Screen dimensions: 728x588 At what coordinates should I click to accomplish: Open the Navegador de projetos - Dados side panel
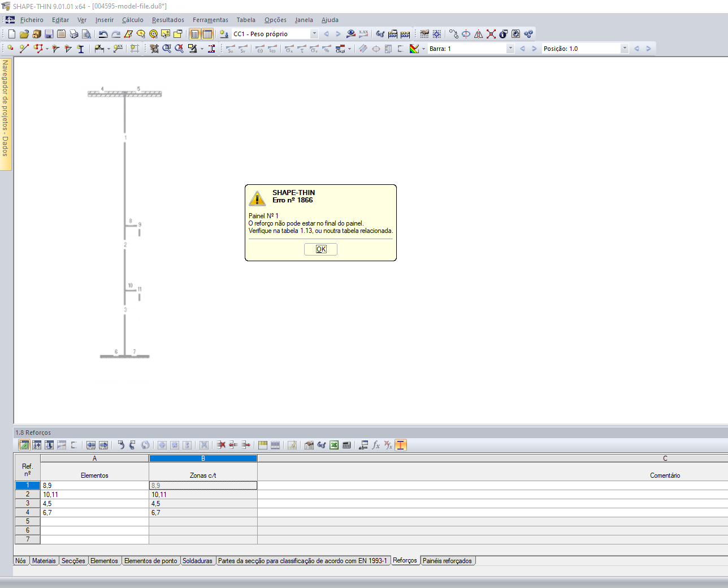coord(6,113)
